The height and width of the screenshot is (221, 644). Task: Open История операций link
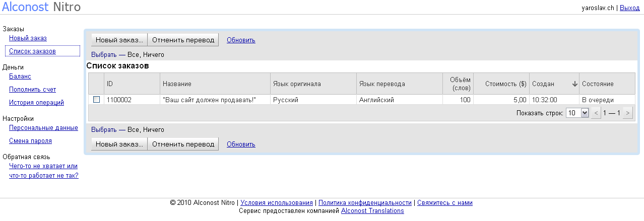coord(36,103)
